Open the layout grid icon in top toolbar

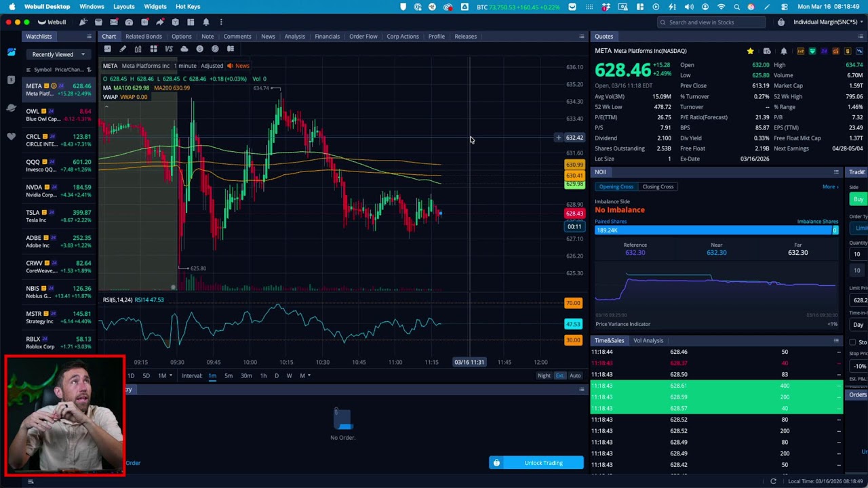pos(191,22)
